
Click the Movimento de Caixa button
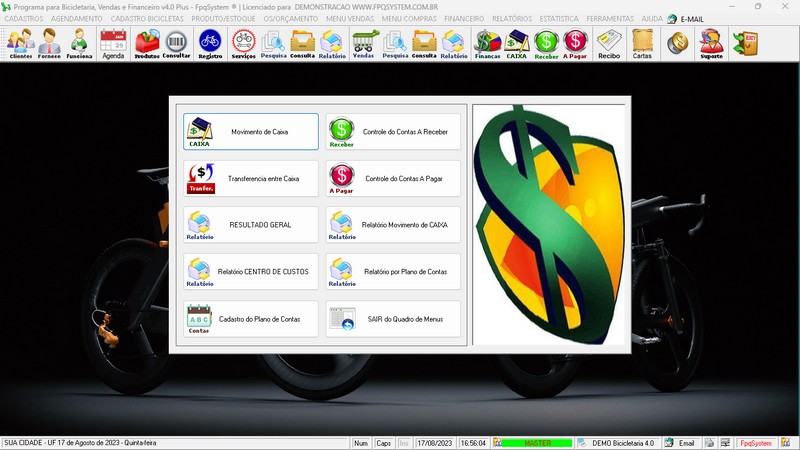pyautogui.click(x=251, y=132)
